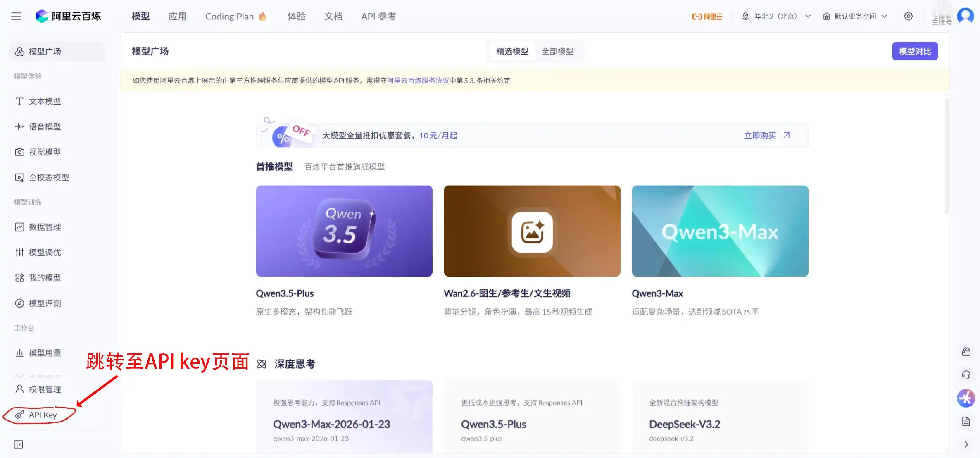
Task: Switch to the 全部模型 tab
Action: (557, 51)
